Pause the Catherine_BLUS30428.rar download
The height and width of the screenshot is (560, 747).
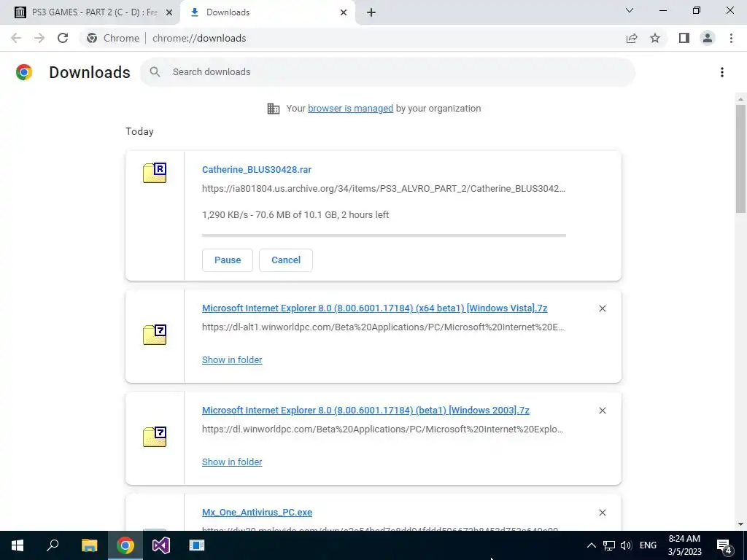click(x=228, y=260)
